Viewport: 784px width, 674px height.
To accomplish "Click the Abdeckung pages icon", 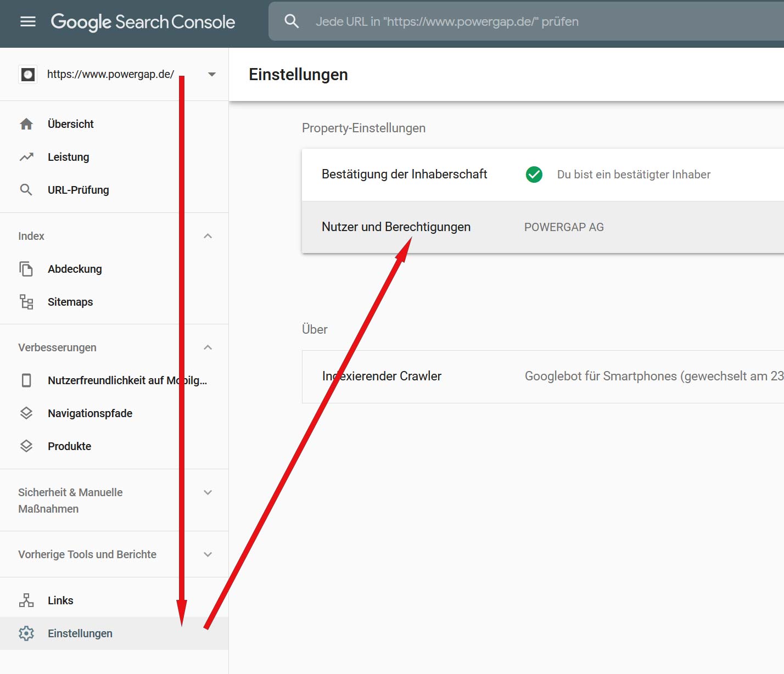I will (26, 269).
